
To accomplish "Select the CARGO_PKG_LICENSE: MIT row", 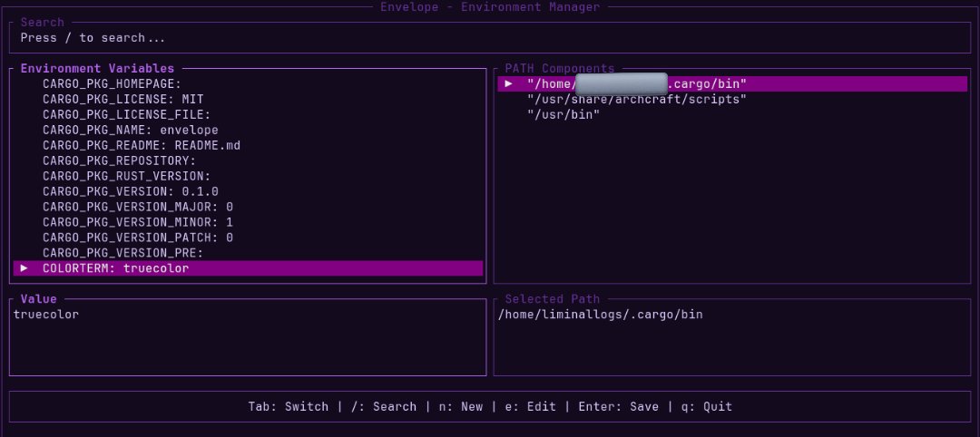I will point(248,99).
